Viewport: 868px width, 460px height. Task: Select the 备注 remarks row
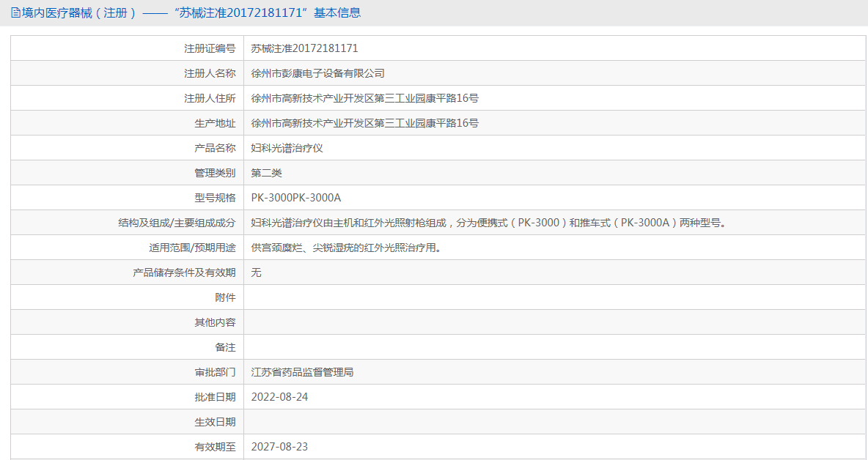point(367,346)
